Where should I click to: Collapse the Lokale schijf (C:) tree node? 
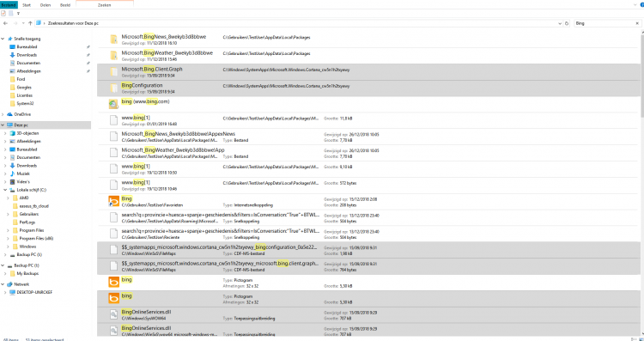(x=5, y=190)
